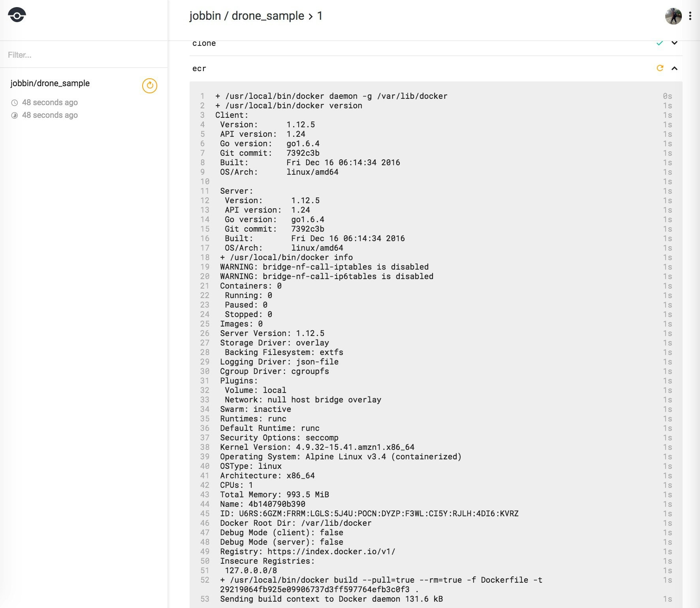Screen dimensions: 700x608
Task: Click the ecr step running spinner icon
Action: pos(660,68)
